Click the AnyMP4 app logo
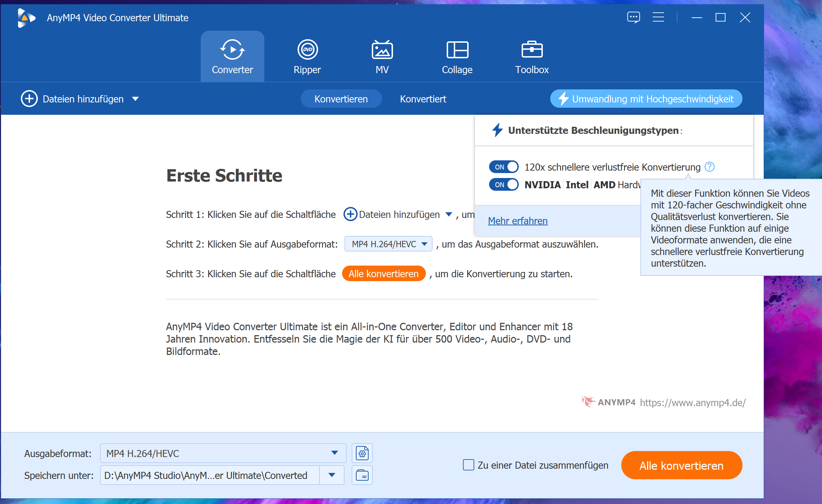Screen dimensions: 822x504 26,18
